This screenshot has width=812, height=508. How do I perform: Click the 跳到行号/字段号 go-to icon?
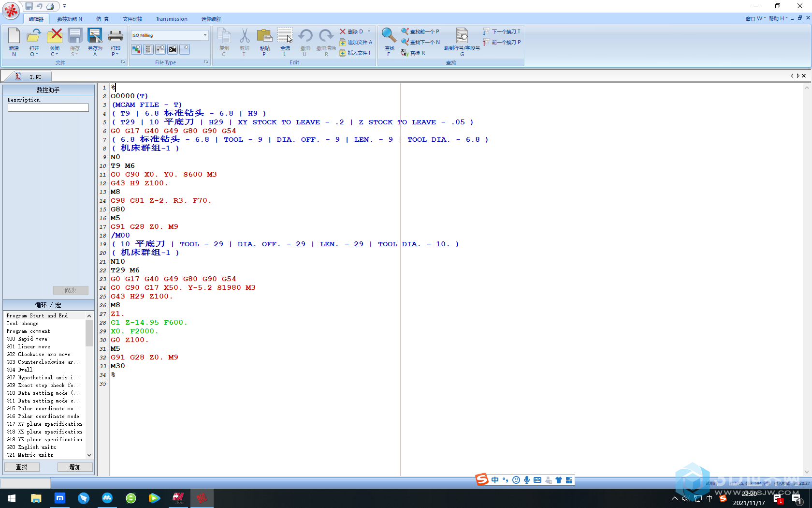click(x=462, y=36)
